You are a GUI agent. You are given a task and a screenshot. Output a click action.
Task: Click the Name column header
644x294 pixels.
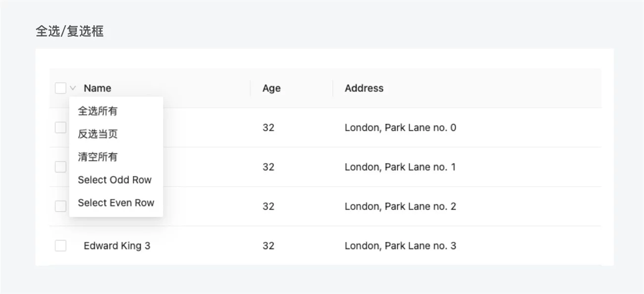click(x=97, y=88)
